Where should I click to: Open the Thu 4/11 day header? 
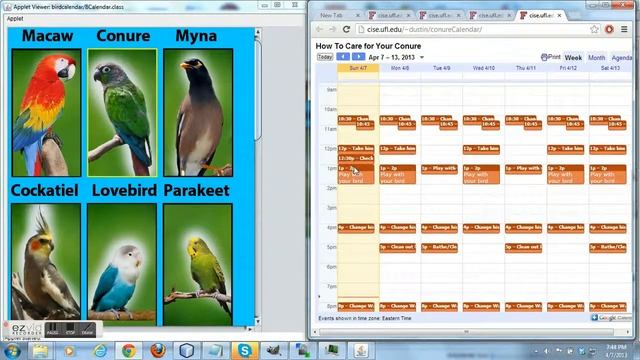[x=526, y=68]
